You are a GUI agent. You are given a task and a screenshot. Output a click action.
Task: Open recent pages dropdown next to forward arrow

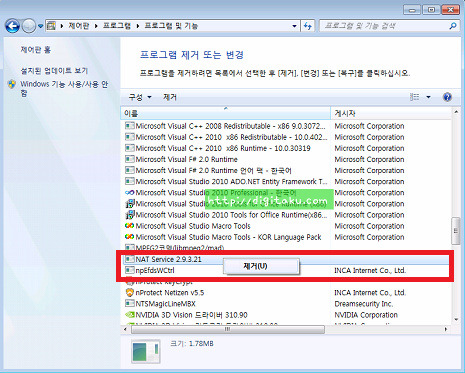tap(40, 26)
